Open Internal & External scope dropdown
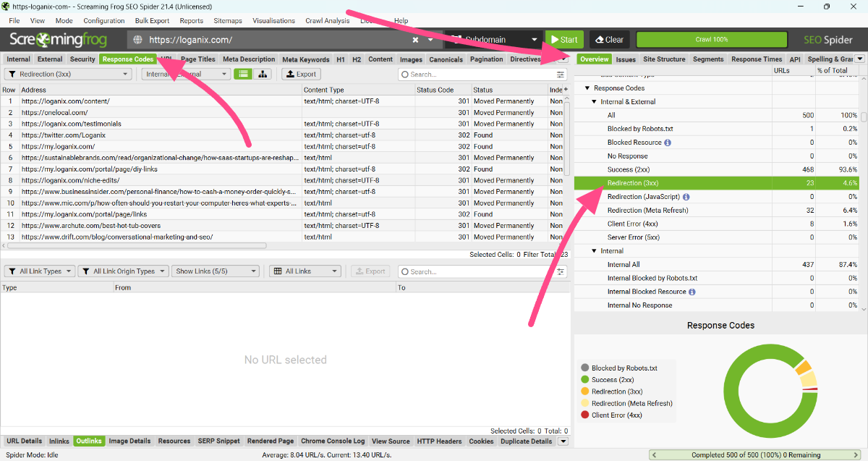 click(186, 74)
